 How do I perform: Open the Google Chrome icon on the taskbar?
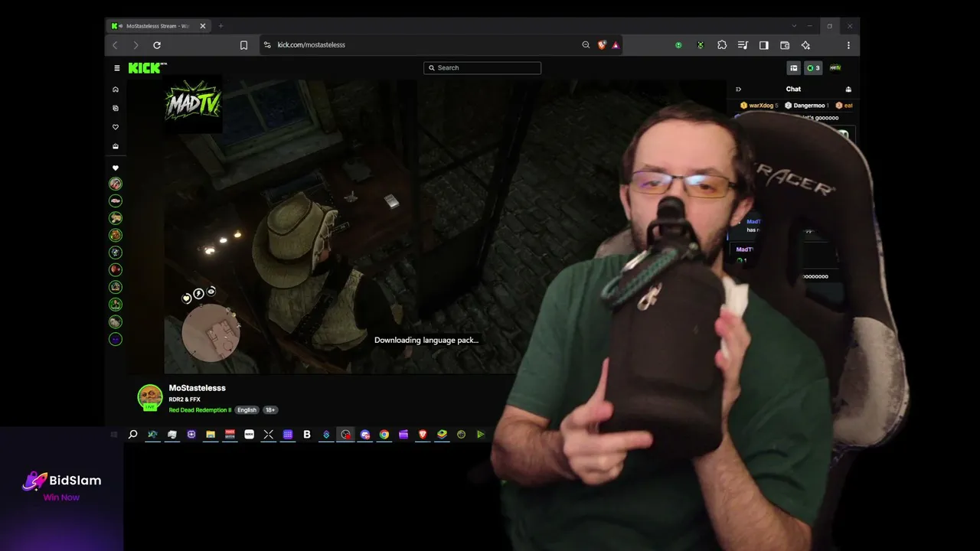(384, 435)
